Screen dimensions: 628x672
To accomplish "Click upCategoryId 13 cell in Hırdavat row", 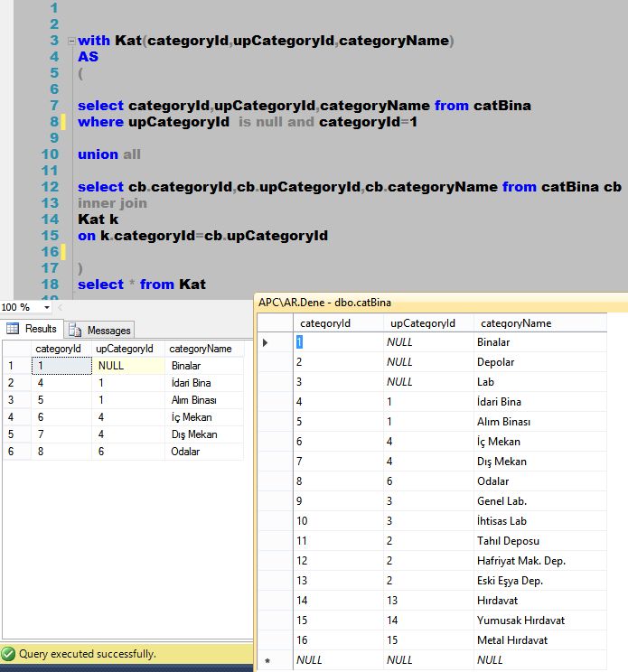I will [x=428, y=601].
